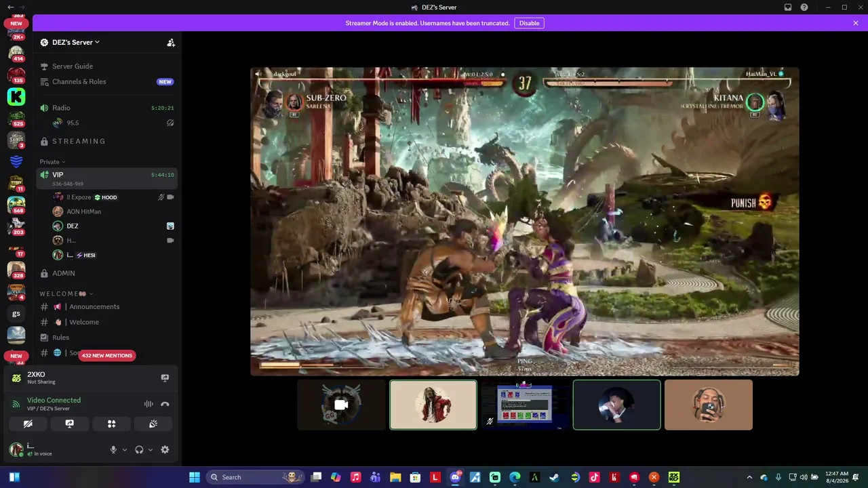
Task: Toggle the camera on in voice panel
Action: point(28,424)
